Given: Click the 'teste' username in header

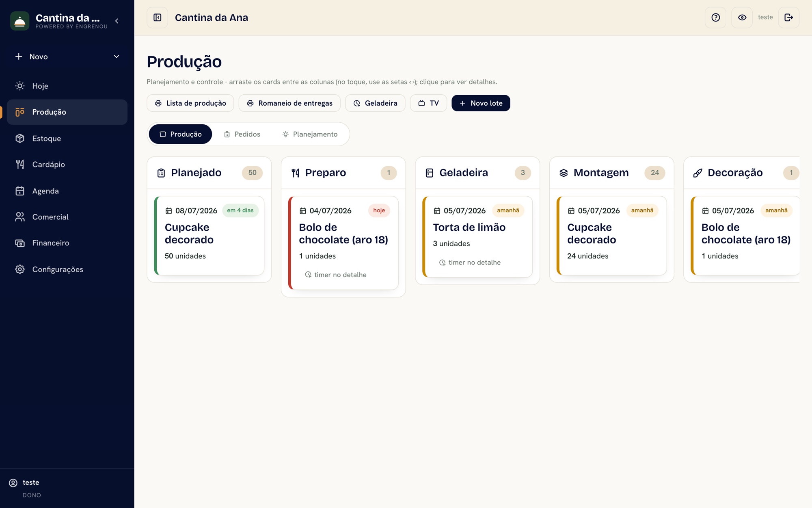Looking at the screenshot, I should click(x=765, y=17).
